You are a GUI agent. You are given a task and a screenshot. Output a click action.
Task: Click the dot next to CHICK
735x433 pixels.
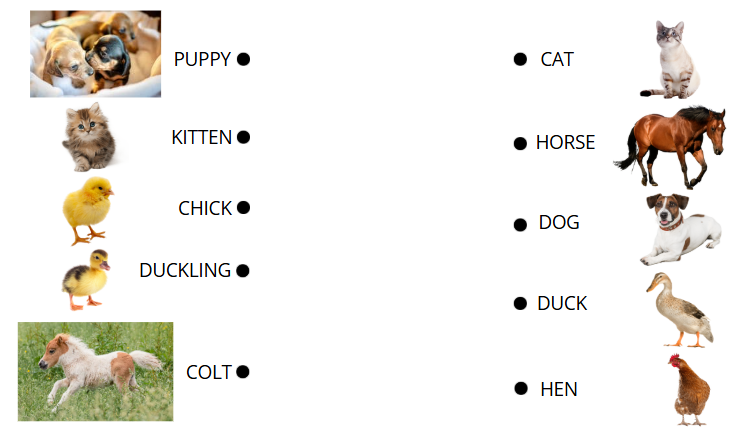coord(243,207)
